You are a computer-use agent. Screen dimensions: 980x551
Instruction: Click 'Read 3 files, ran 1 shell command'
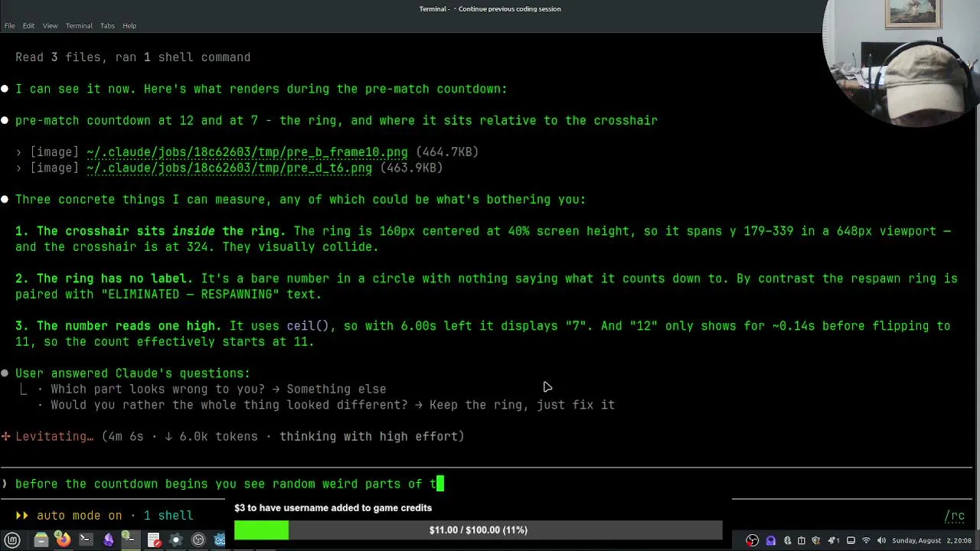132,57
